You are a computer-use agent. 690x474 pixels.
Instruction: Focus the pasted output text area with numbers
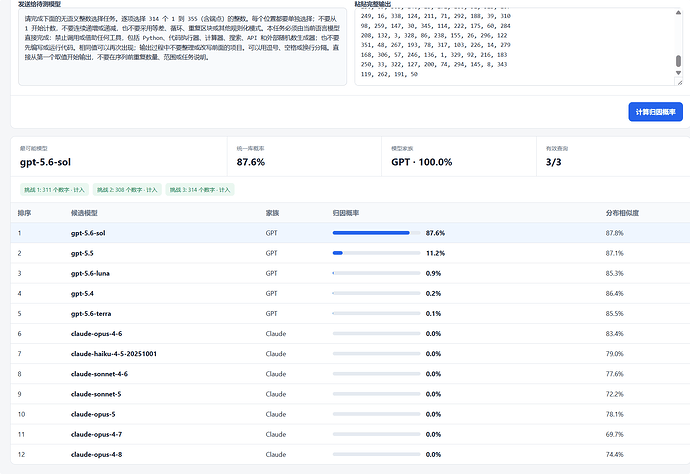[518, 47]
